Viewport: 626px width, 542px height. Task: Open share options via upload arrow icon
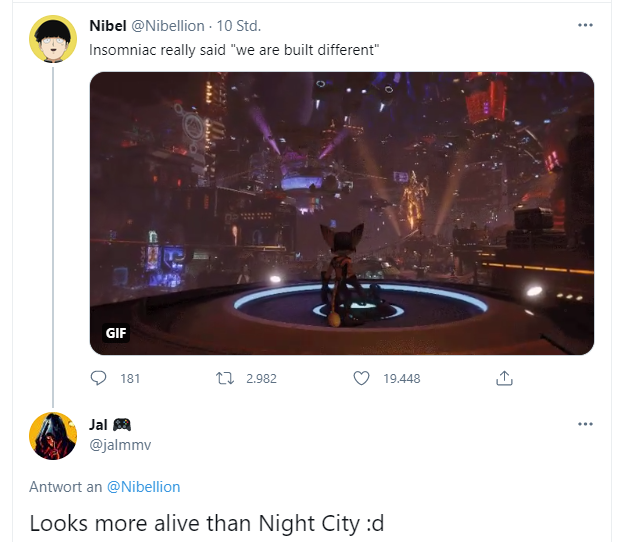(x=504, y=378)
